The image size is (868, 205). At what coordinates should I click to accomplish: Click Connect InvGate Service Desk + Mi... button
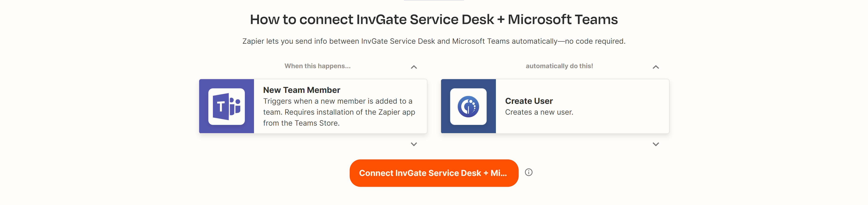click(x=434, y=173)
